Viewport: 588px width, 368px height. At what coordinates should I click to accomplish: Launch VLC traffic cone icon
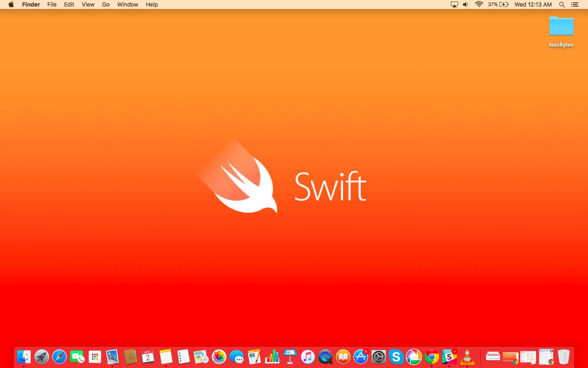point(467,357)
